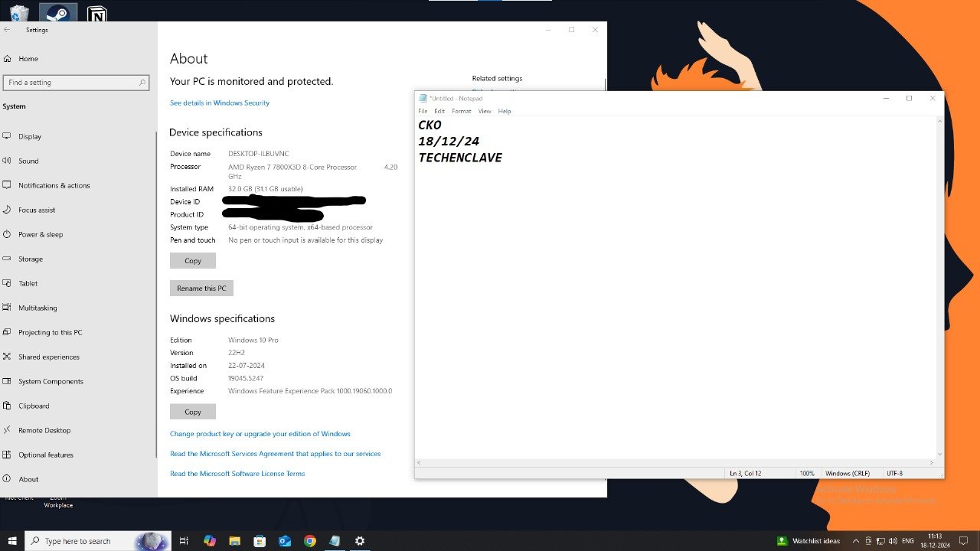The height and width of the screenshot is (551, 980).
Task: Open Notepad's Format menu
Action: point(461,111)
